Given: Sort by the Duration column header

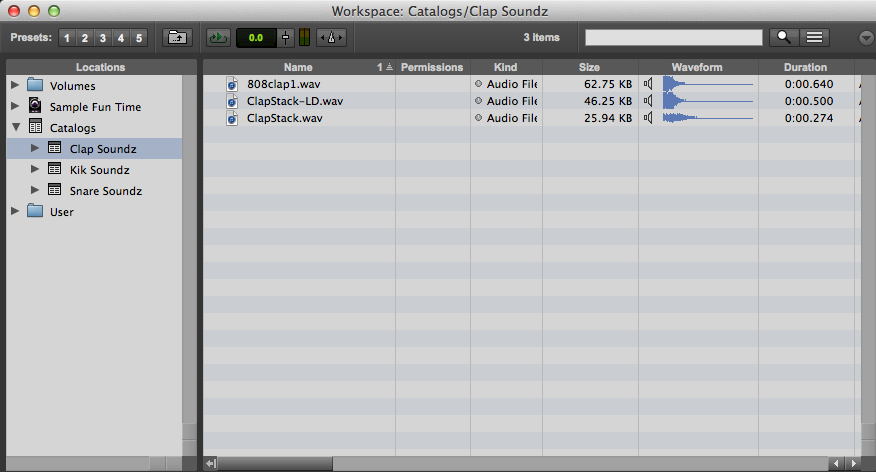Looking at the screenshot, I should (x=805, y=67).
